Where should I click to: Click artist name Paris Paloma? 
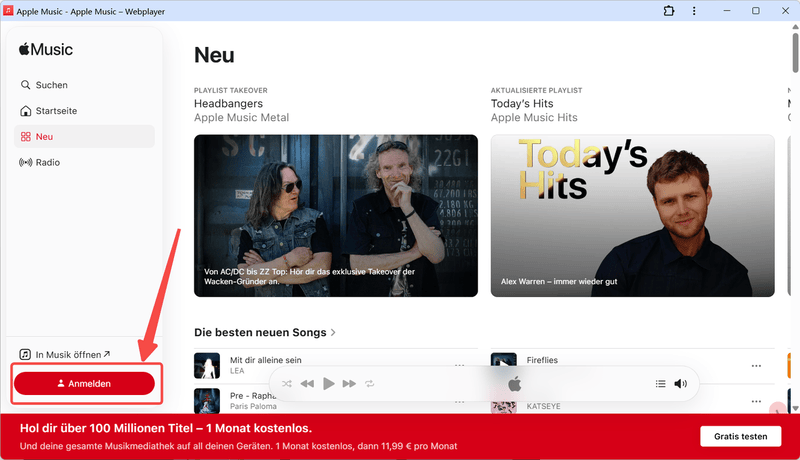click(253, 406)
